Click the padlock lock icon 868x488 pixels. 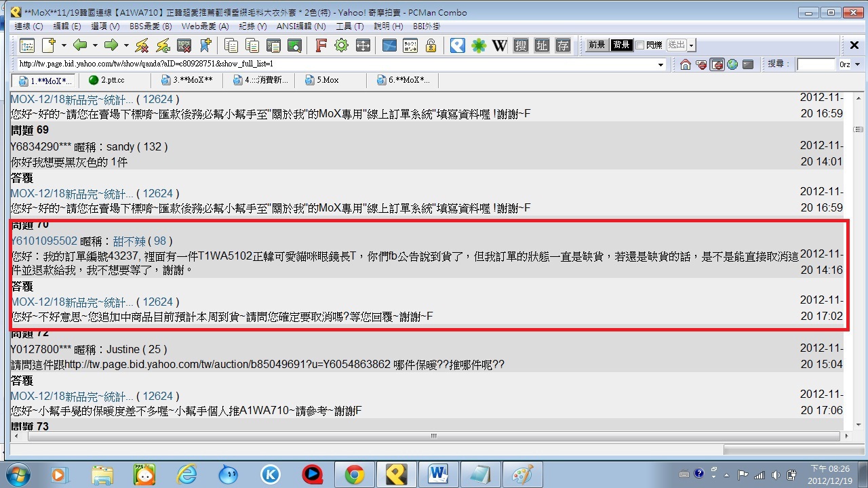click(x=431, y=45)
